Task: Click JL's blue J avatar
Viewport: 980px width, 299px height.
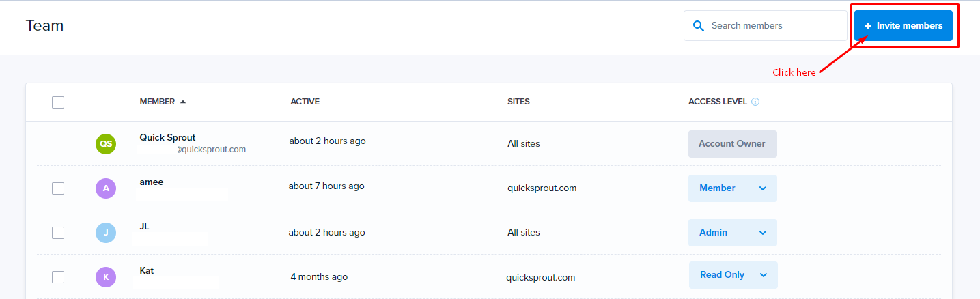Action: (106, 233)
